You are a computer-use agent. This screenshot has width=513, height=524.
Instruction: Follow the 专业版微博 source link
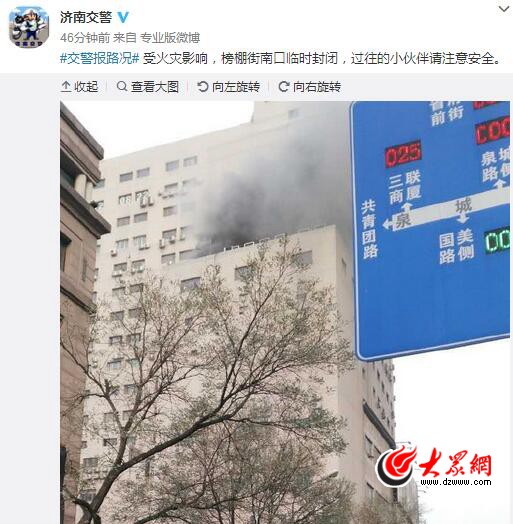point(170,38)
